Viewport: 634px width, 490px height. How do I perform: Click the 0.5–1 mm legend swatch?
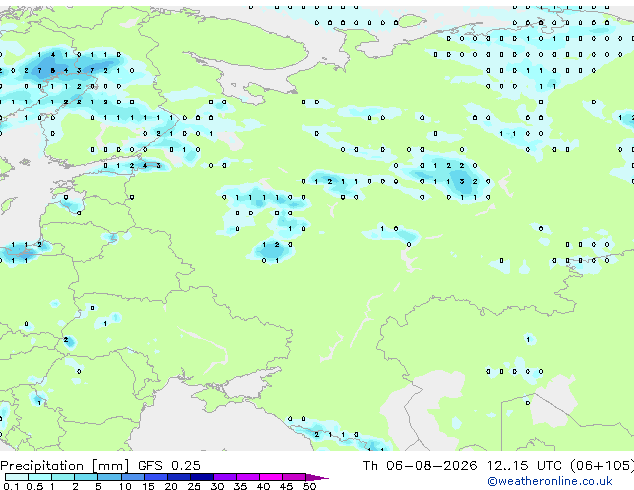pos(40,477)
